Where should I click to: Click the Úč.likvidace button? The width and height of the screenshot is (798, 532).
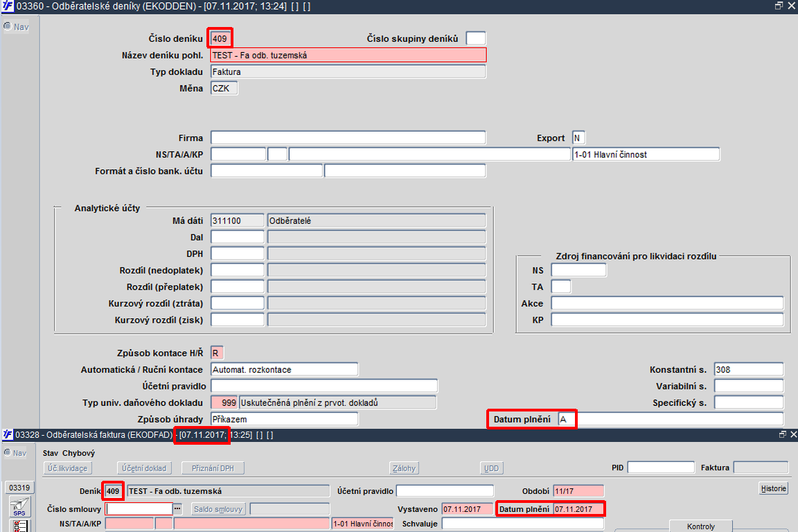67,468
